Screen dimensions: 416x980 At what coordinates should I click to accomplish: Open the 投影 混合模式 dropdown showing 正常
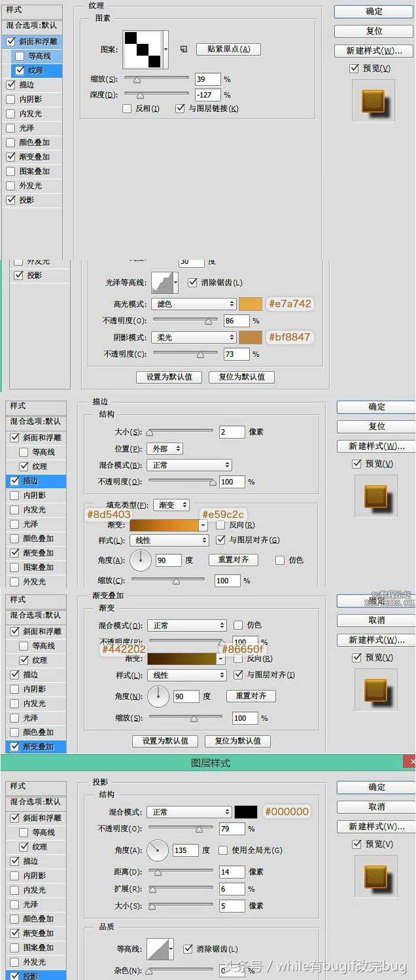(189, 812)
